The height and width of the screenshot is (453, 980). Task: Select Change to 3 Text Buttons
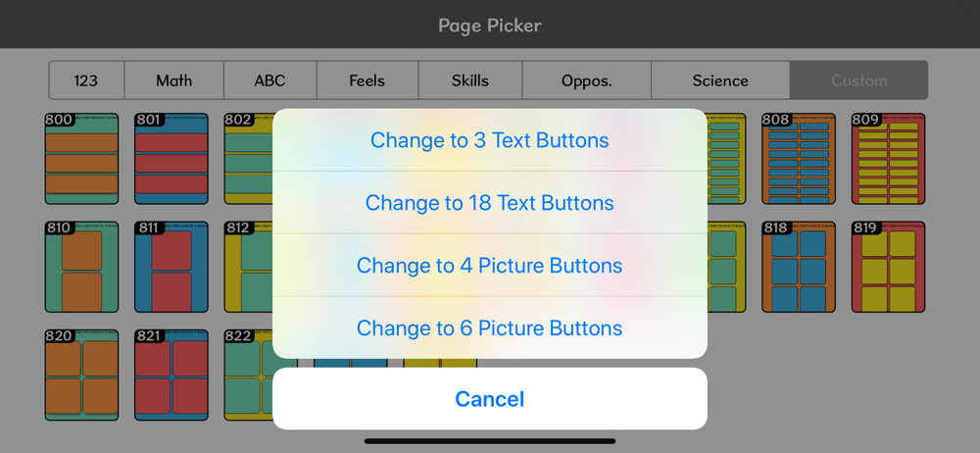click(x=489, y=140)
